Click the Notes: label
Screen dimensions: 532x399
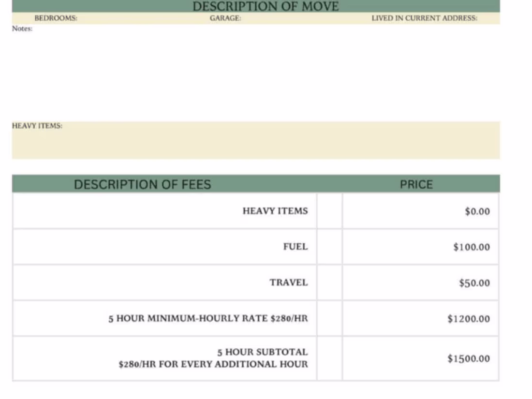(22, 29)
